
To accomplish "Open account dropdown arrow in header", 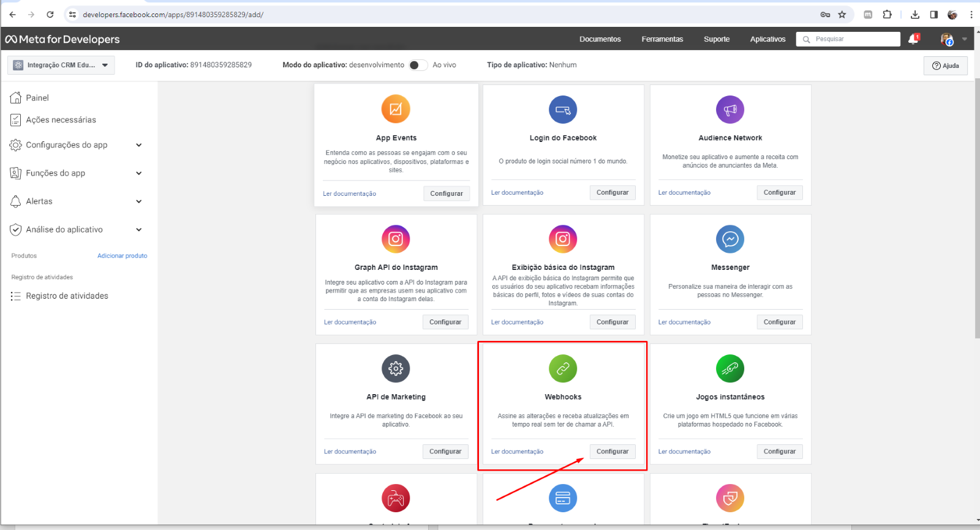I will pyautogui.click(x=965, y=39).
